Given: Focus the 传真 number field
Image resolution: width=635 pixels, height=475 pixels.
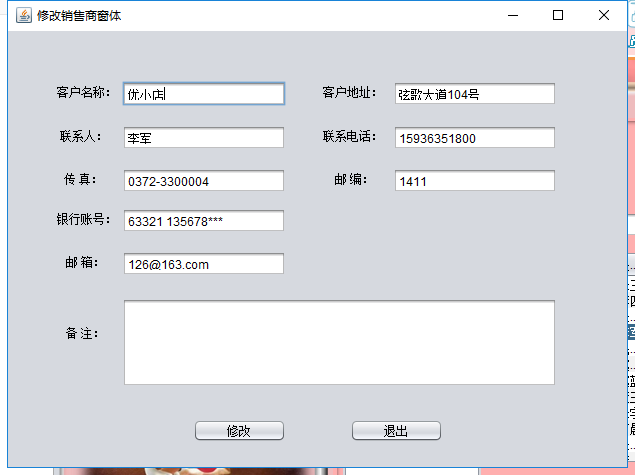Looking at the screenshot, I should click(x=204, y=181).
